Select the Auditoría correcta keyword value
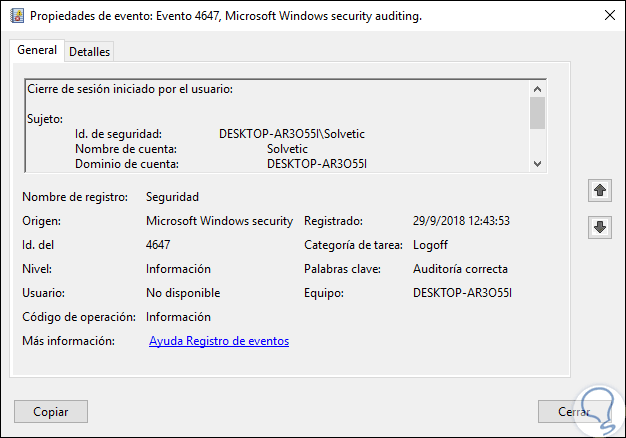626x438 pixels. coord(460,269)
